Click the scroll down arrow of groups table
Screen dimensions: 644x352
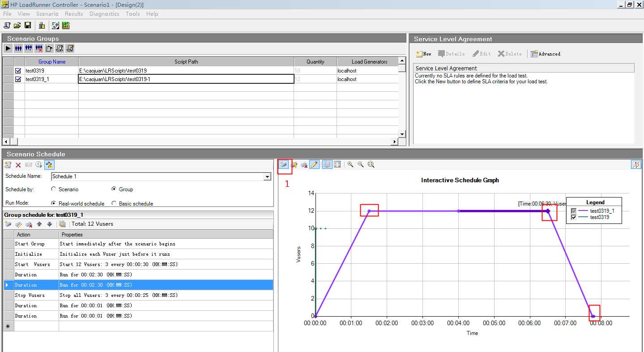point(402,134)
